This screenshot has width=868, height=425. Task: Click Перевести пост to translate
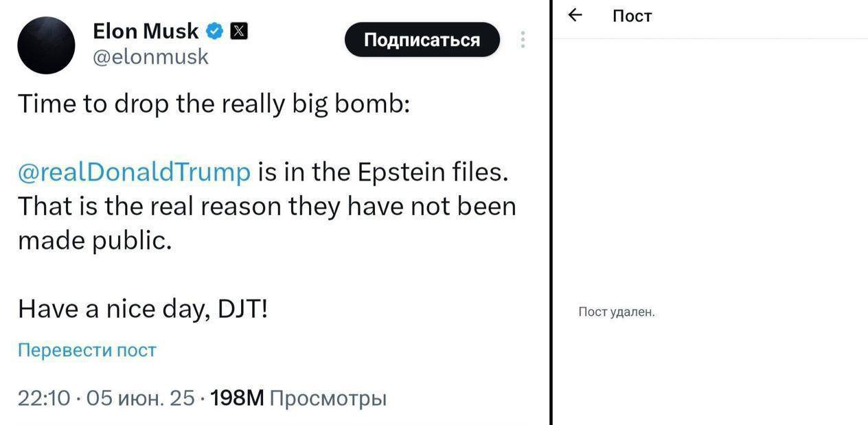tap(87, 350)
